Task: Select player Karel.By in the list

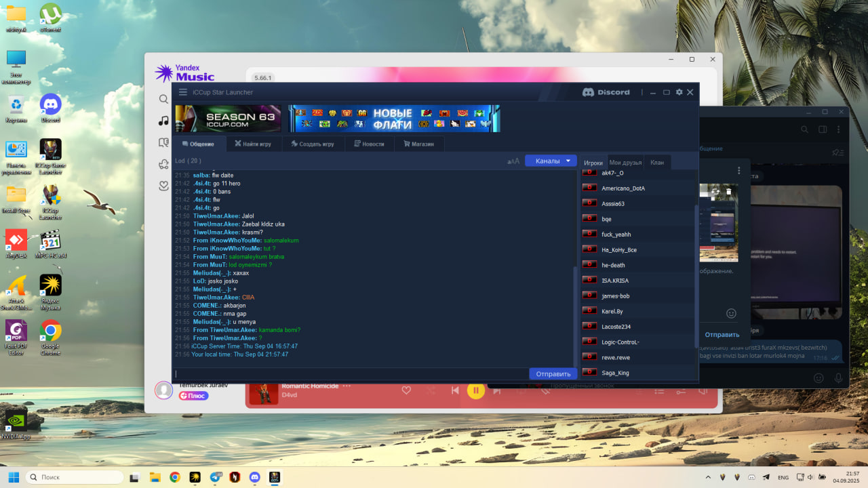Action: 637,311
